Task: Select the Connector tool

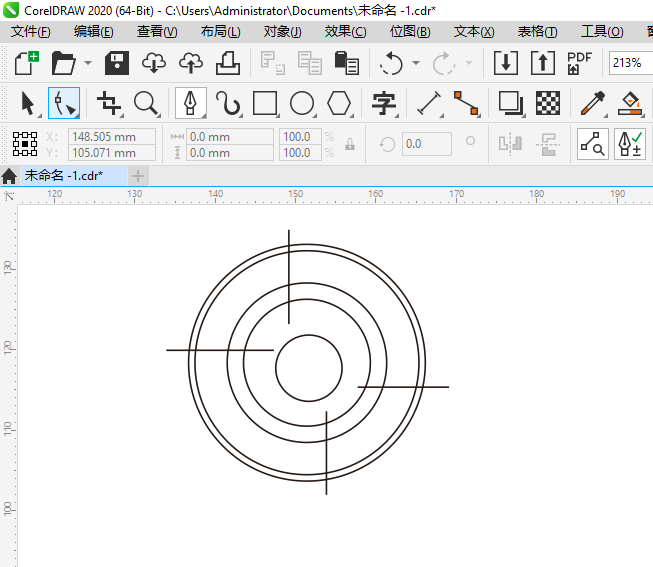Action: (x=466, y=103)
